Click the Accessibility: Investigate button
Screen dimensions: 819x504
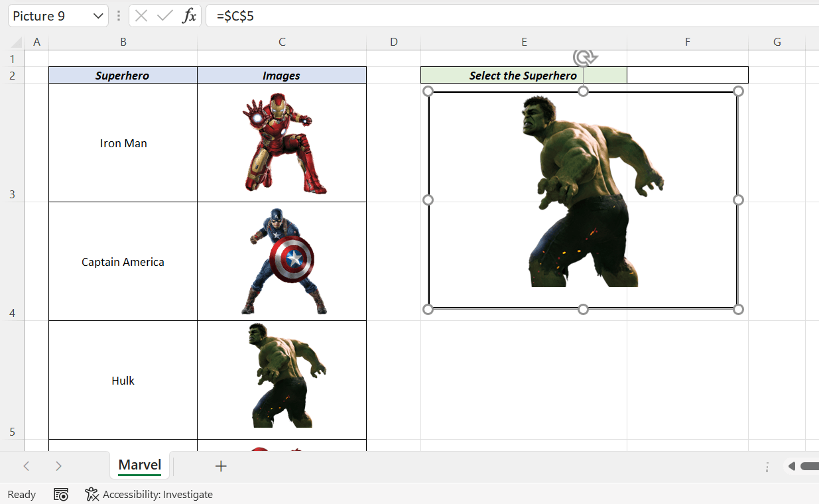pos(157,494)
